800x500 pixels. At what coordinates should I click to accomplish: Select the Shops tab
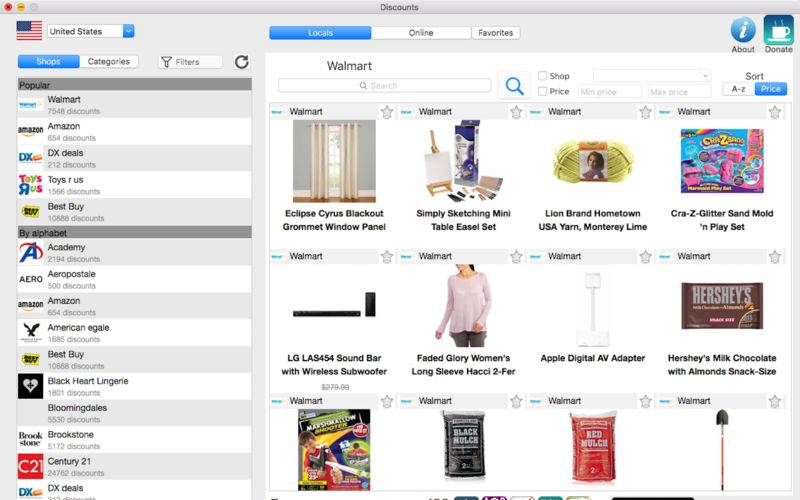click(48, 61)
